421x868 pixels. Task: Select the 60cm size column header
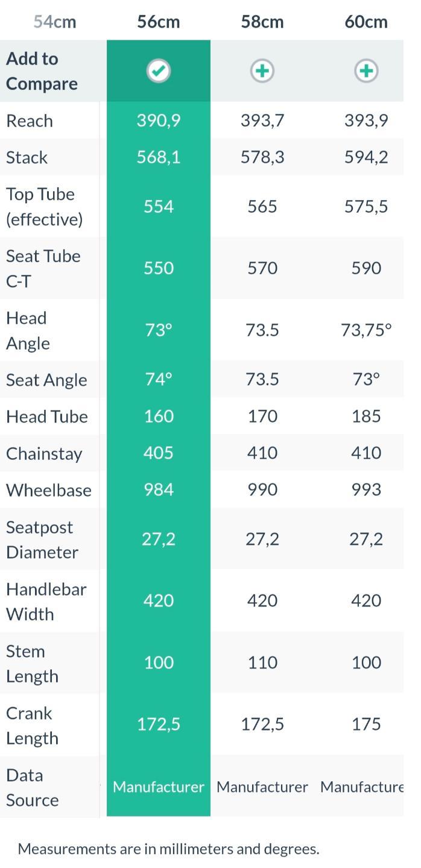[x=366, y=22]
